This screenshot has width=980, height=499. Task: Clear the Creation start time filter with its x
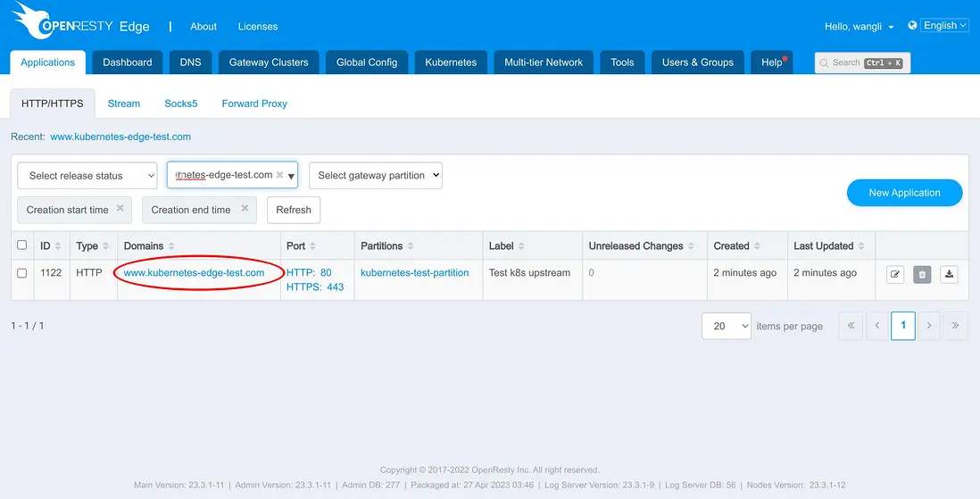(x=120, y=208)
